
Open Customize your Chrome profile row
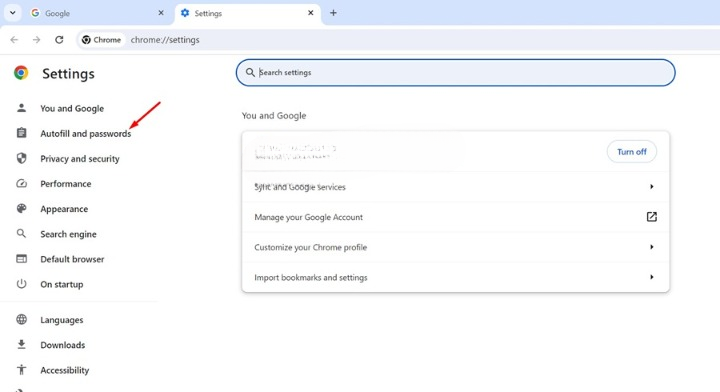[x=456, y=247]
